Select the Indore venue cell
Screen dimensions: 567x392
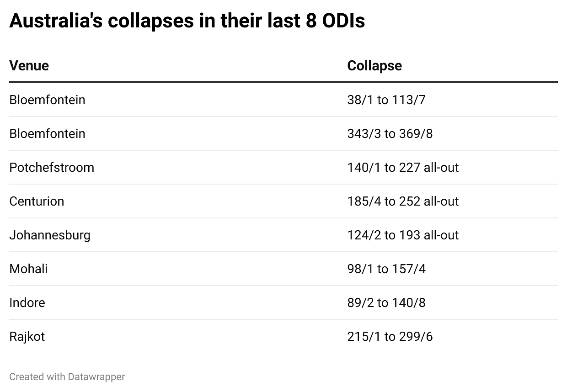coord(27,302)
